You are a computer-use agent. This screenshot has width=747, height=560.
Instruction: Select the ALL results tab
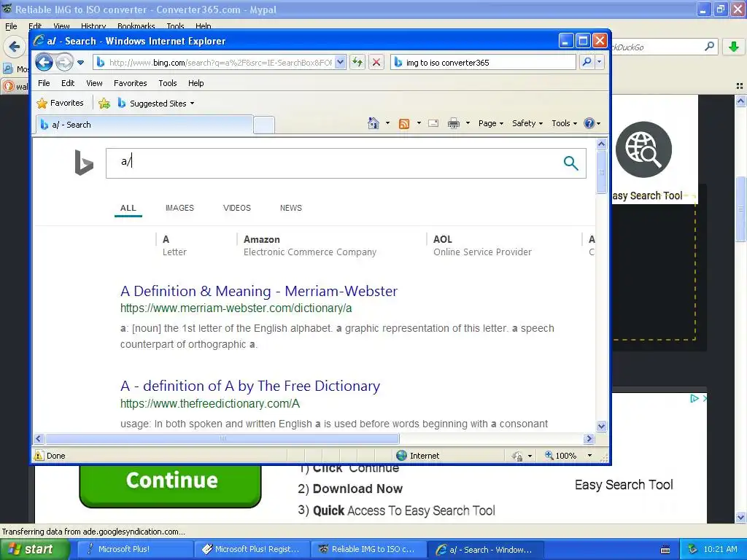(128, 208)
